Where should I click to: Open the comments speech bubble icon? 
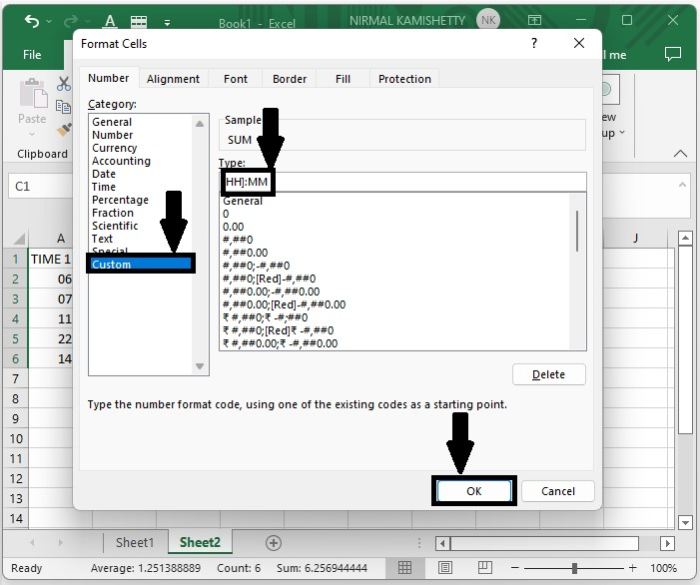click(x=673, y=54)
